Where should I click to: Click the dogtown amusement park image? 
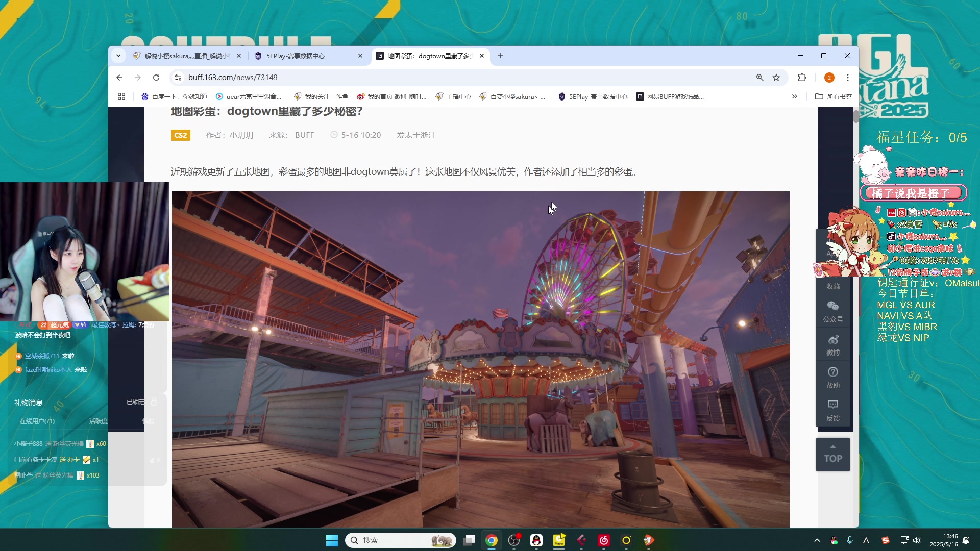tap(480, 359)
